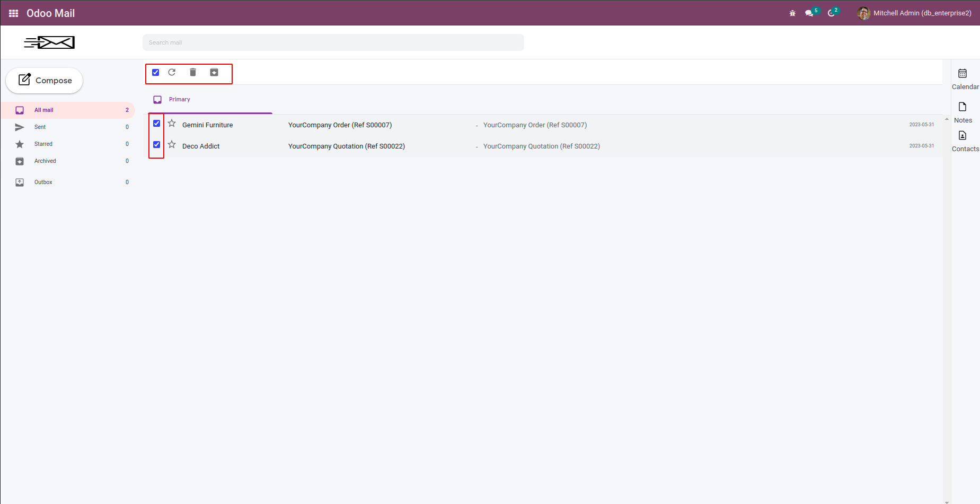
Task: Open the All mail folder
Action: click(x=68, y=110)
